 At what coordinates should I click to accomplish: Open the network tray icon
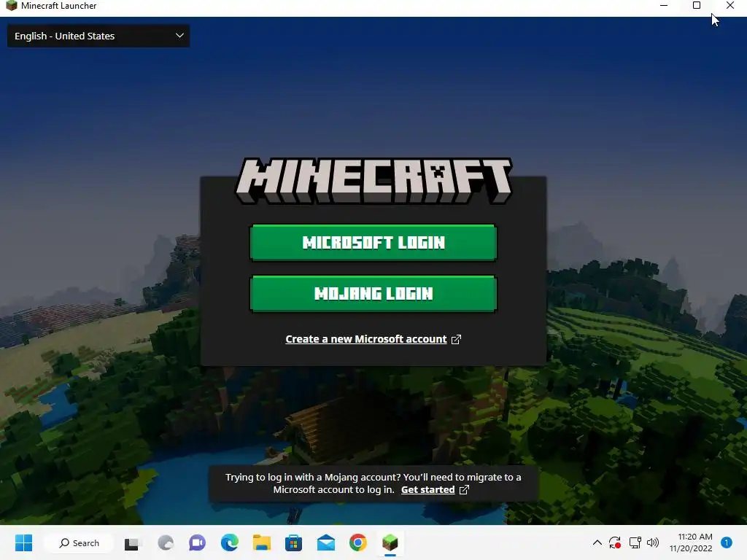pos(635,542)
